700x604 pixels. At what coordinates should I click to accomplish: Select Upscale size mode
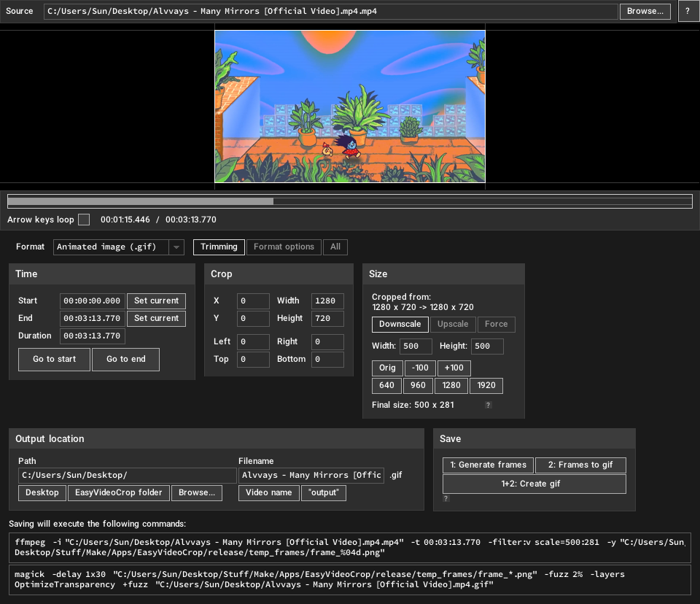point(453,325)
